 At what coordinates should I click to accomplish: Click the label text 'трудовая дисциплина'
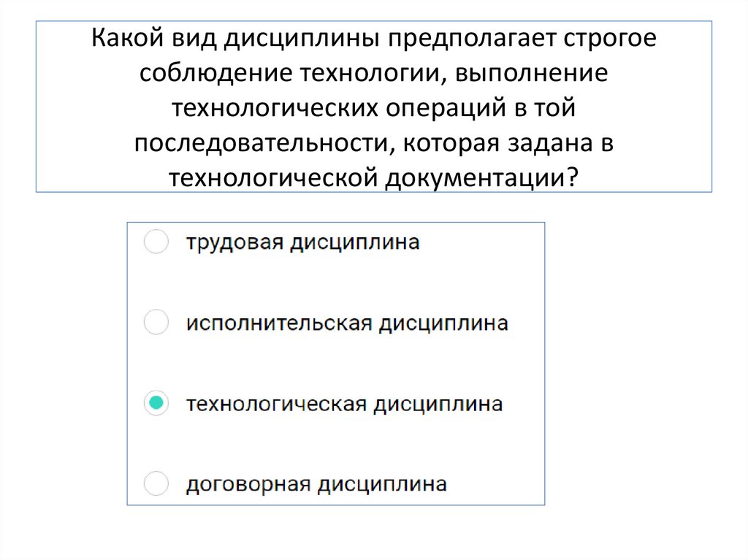(x=302, y=242)
